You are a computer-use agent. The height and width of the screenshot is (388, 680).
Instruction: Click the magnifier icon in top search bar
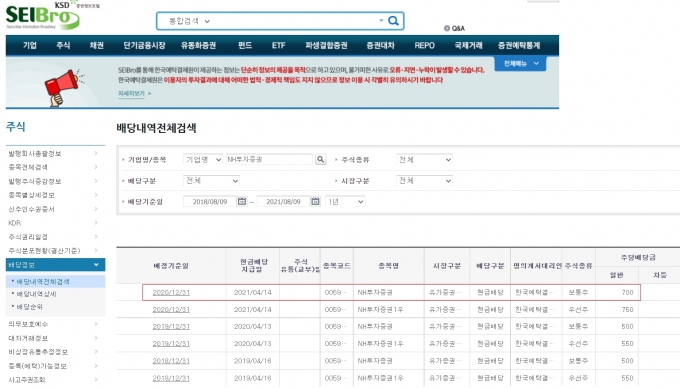click(393, 21)
